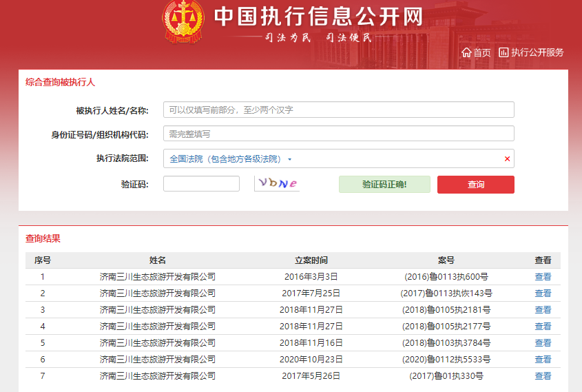Open the 首页 navigation link
Image resolution: width=582 pixels, height=392 pixels.
pos(482,52)
